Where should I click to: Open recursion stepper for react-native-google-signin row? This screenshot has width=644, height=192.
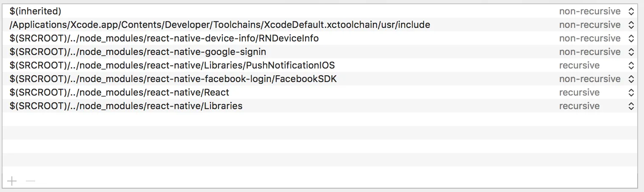[x=631, y=52]
